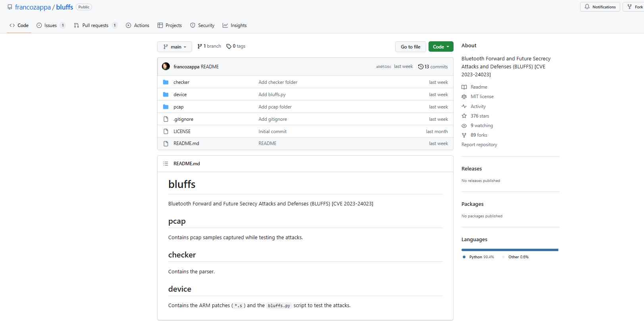Screen dimensions: 644x329
Task: Expand the green Code dropdown button
Action: (441, 46)
